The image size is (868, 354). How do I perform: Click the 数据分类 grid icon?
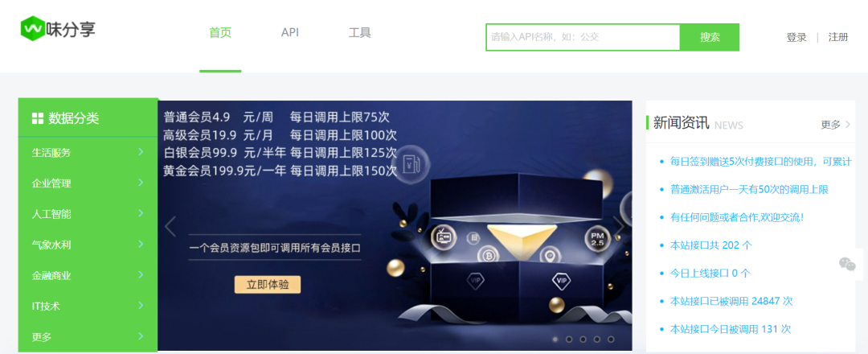coord(38,118)
